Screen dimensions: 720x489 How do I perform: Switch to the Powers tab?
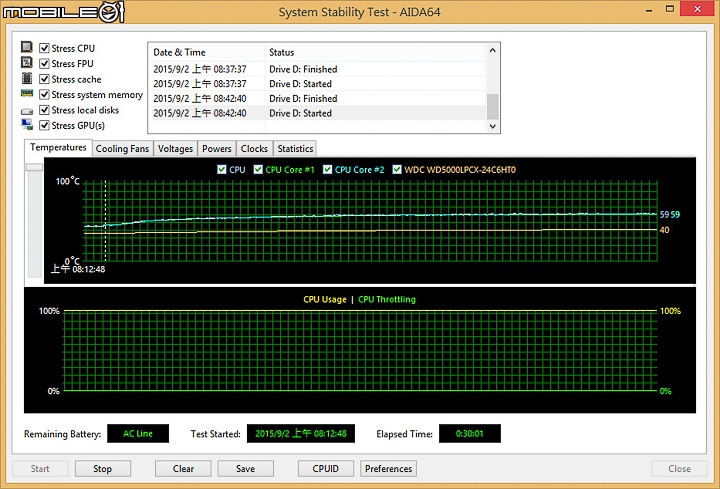tap(217, 149)
